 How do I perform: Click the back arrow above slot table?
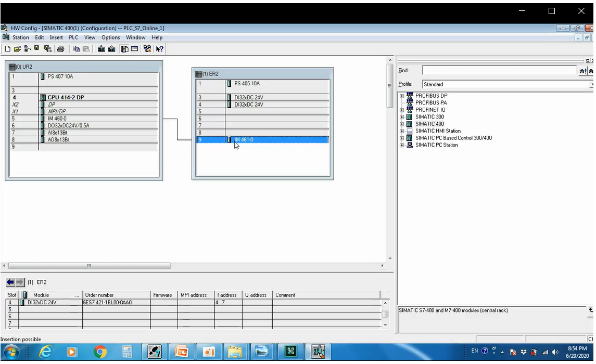[x=10, y=282]
